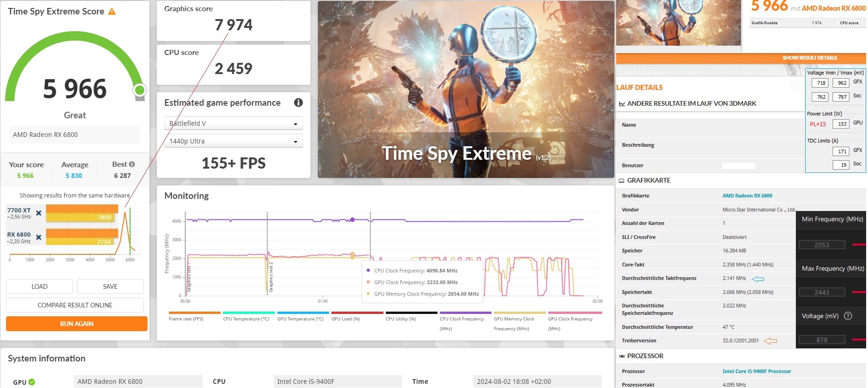The width and height of the screenshot is (868, 388).
Task: Open the AMD Radeon RX 6800 Grafikkarte link
Action: [x=747, y=196]
